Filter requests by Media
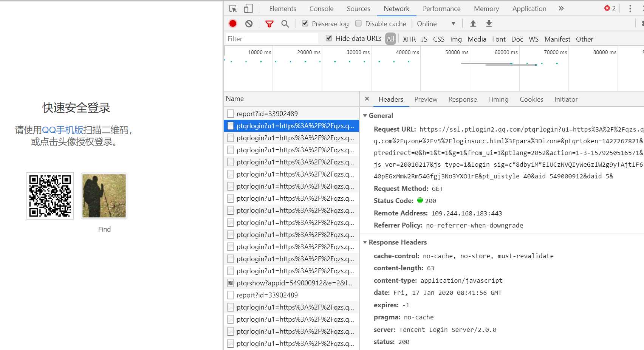Viewport: 644px width, 350px height. coord(477,39)
